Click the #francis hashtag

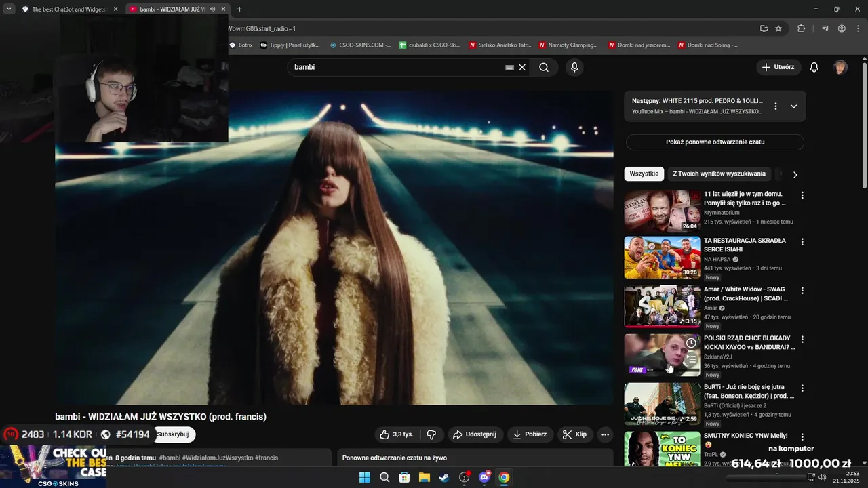[267, 458]
